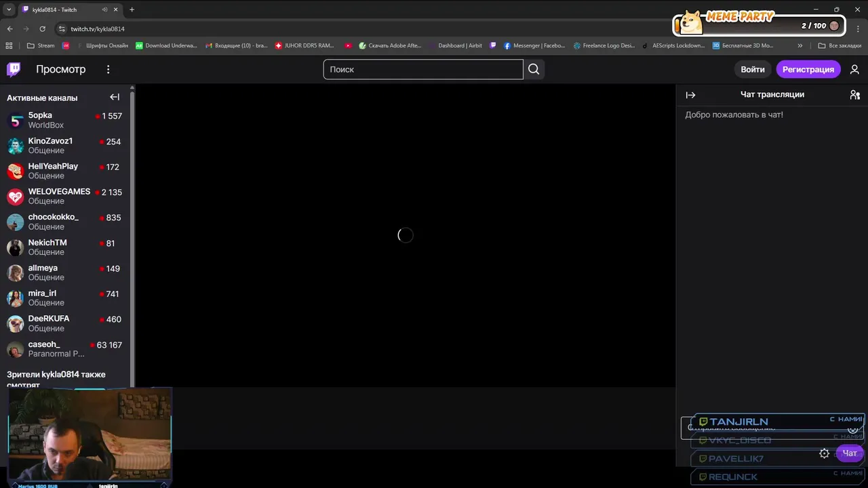Click the Регистрация sign-up button
868x488 pixels.
click(x=808, y=69)
